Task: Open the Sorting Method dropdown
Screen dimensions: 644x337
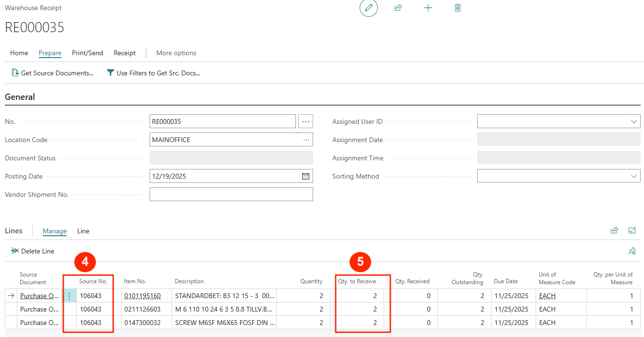Action: (x=633, y=177)
